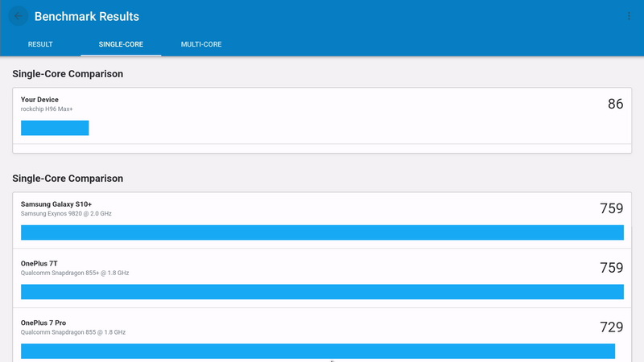Screen dimensions: 644x362
Task: Click the OnePlus 7 Pro score 729
Action: coord(611,327)
